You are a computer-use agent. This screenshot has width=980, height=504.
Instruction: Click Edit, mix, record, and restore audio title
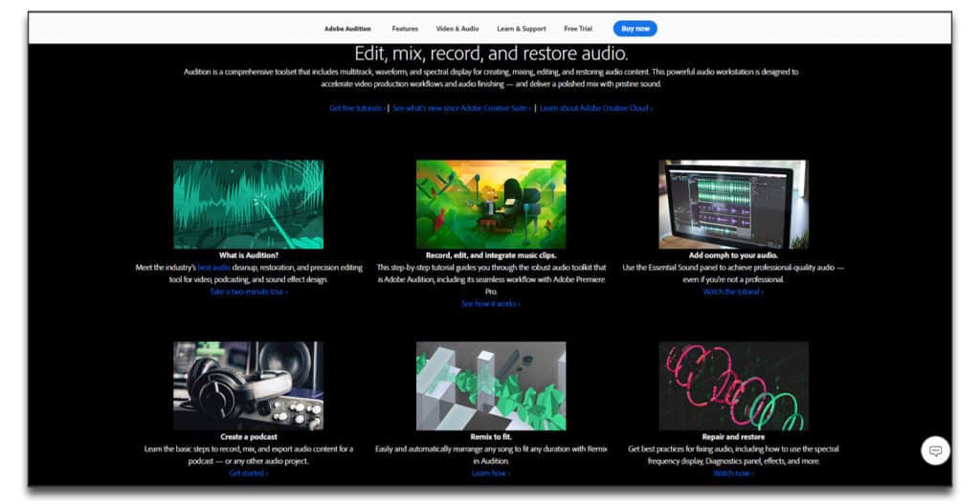(491, 54)
